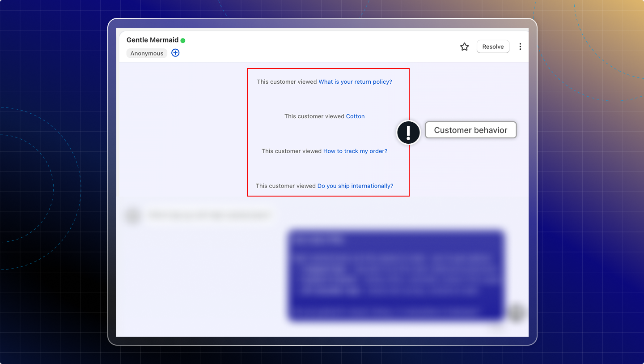Image resolution: width=644 pixels, height=364 pixels.
Task: Click the black exclamation mark icon
Action: [x=408, y=133]
